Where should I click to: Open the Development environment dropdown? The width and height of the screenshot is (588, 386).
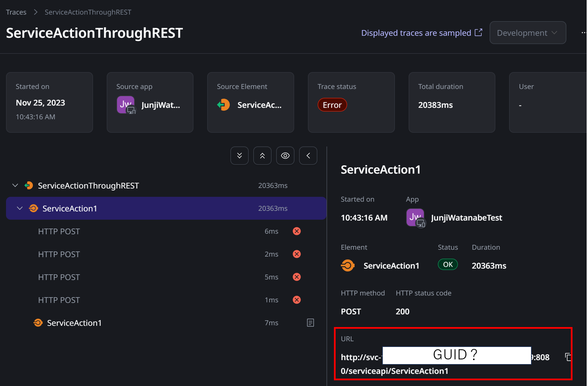527,33
